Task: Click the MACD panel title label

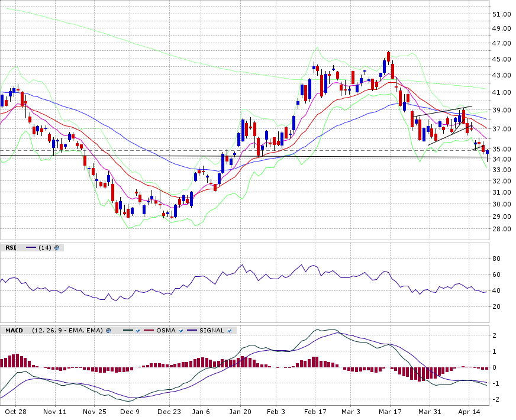Action: (x=14, y=331)
